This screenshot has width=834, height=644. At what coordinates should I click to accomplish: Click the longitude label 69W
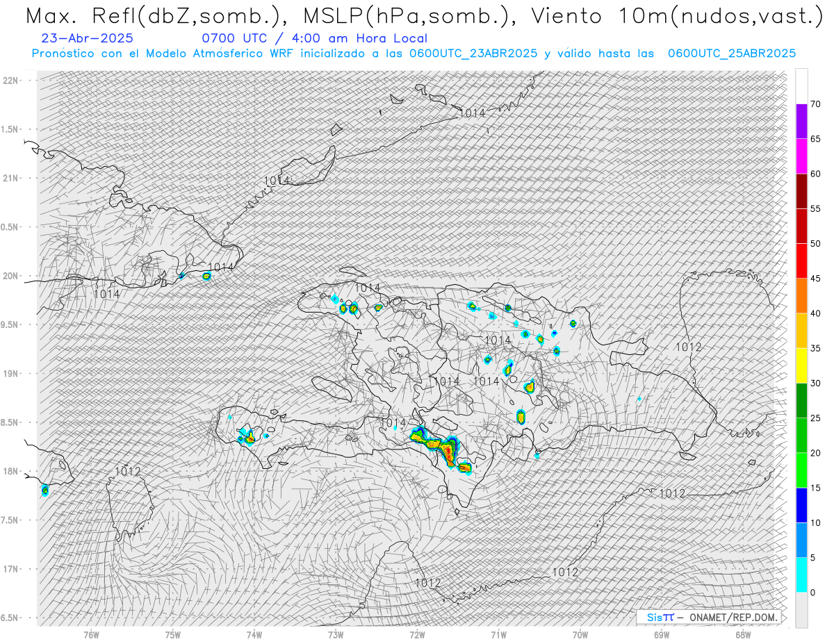tap(662, 635)
